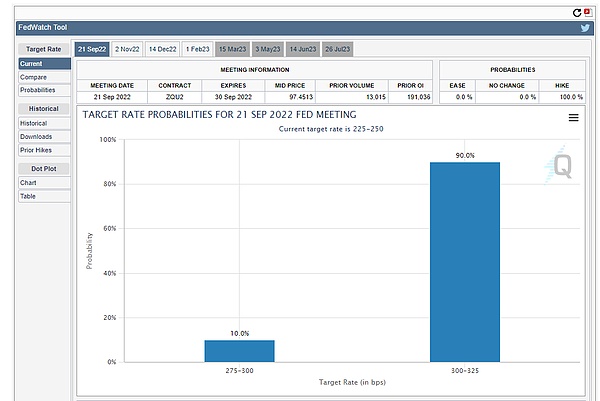Click the 275-300 bar showing 10.0%

pos(240,351)
